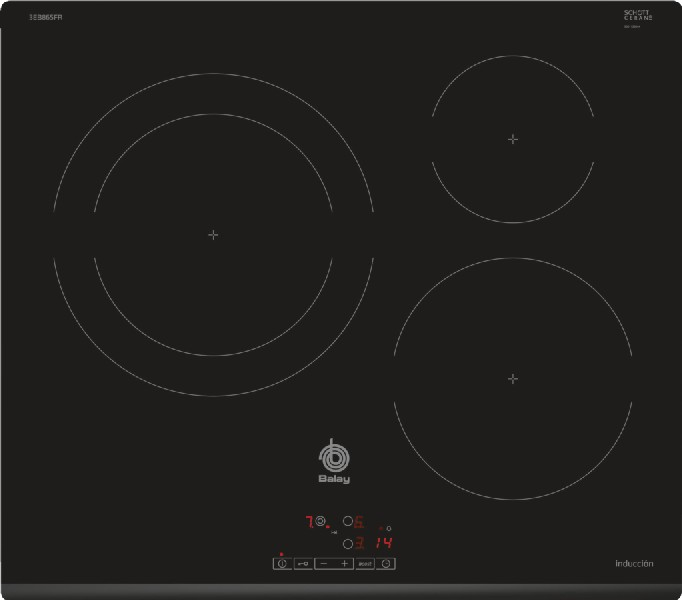
Task: Tap the red timer display showing 14
Action: click(383, 544)
